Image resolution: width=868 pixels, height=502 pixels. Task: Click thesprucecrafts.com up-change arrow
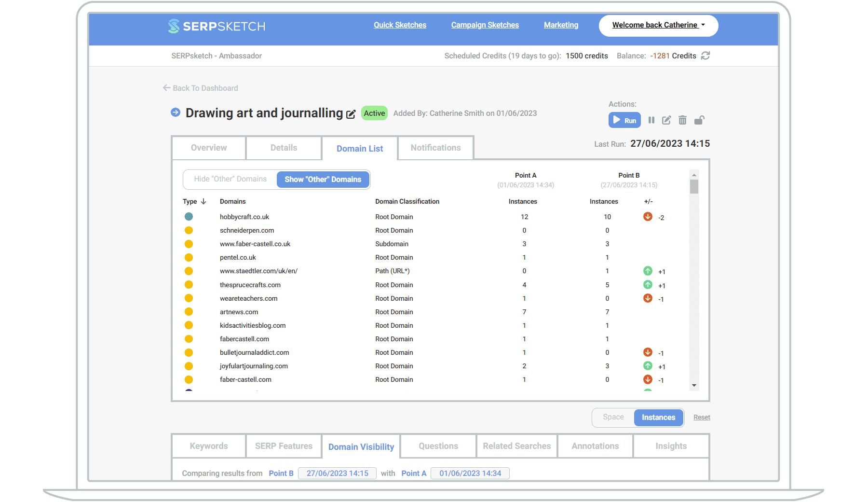click(648, 285)
